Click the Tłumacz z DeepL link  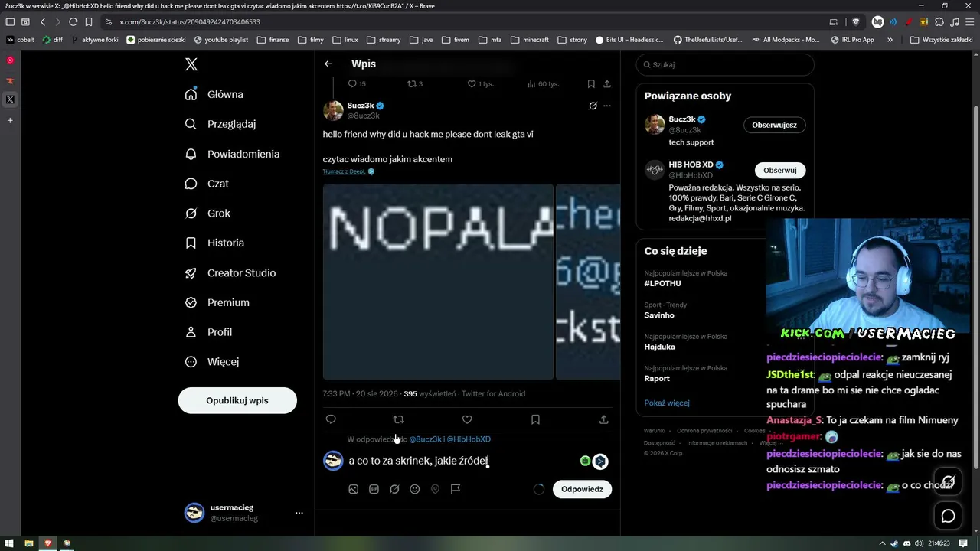[344, 171]
